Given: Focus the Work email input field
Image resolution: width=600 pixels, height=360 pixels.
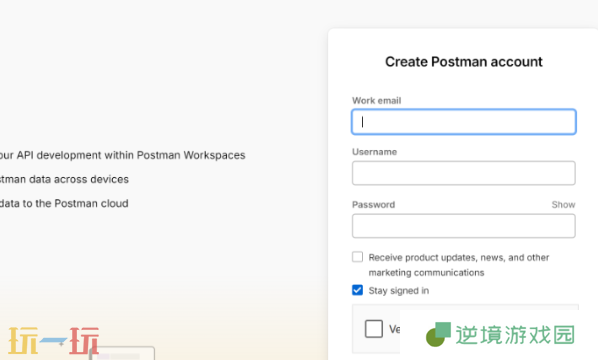Looking at the screenshot, I should coord(463,122).
